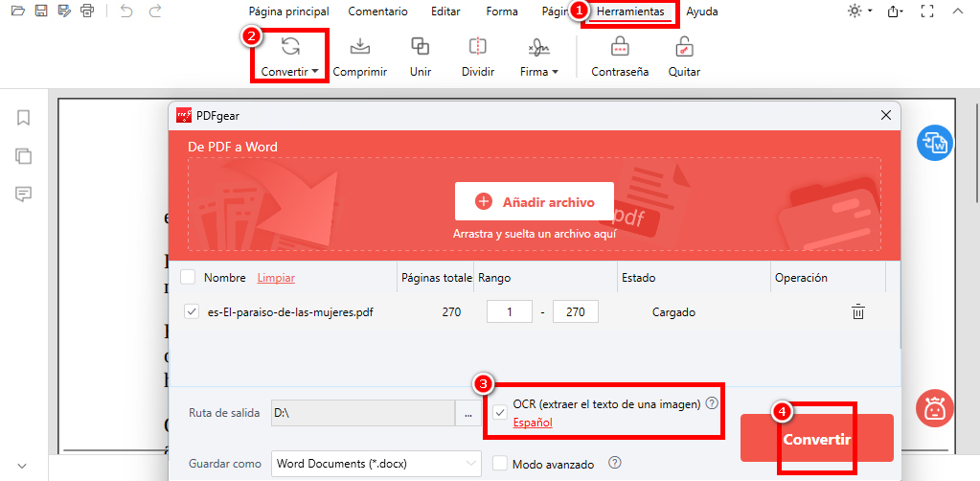Screen dimensions: 980x481
Task: Switch to Comentario tab
Action: (378, 11)
